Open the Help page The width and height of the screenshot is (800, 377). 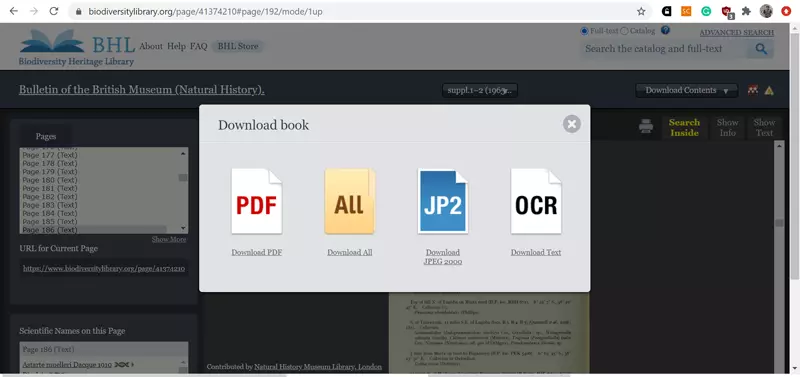(177, 46)
